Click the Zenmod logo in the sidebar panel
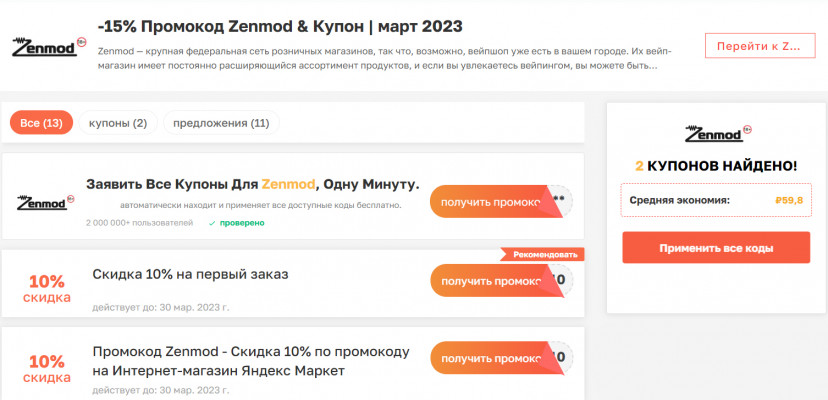 pyautogui.click(x=716, y=134)
